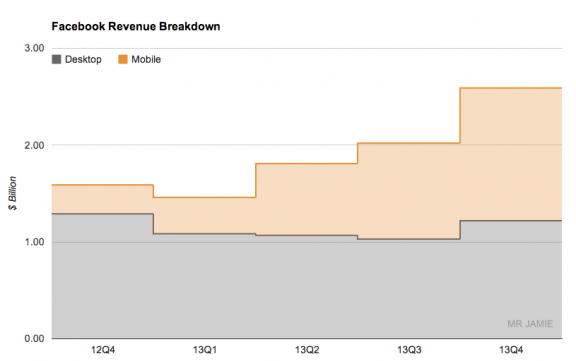Screen dimensions: 576x361
Task: Click the 1.00 y-axis value
Action: pyautogui.click(x=34, y=242)
